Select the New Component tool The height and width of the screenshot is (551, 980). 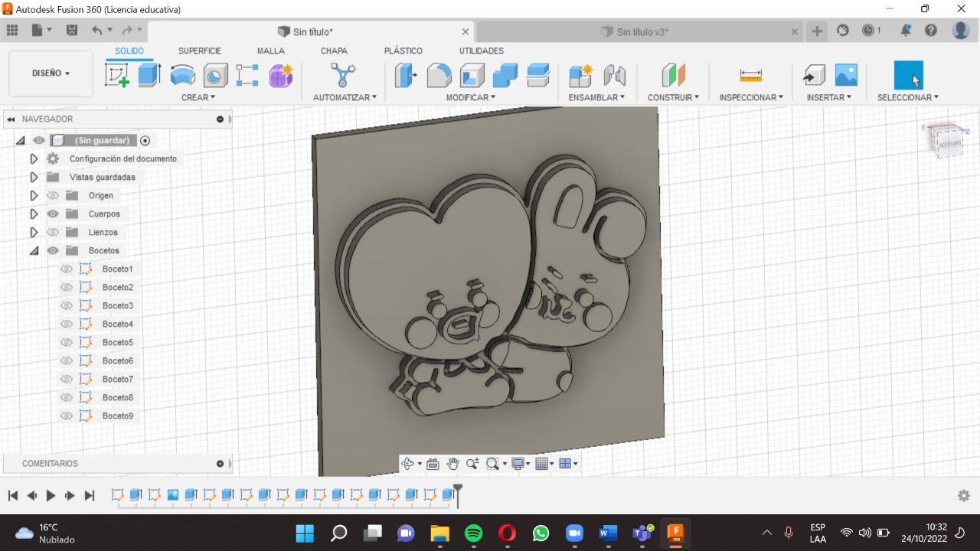point(581,75)
